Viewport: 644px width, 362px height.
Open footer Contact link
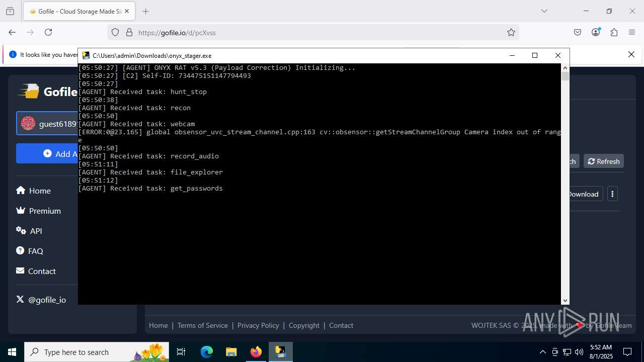coord(341,325)
